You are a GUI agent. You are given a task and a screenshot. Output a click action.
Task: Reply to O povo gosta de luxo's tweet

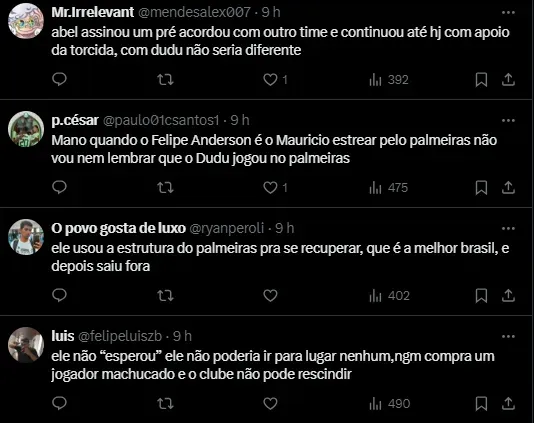59,295
